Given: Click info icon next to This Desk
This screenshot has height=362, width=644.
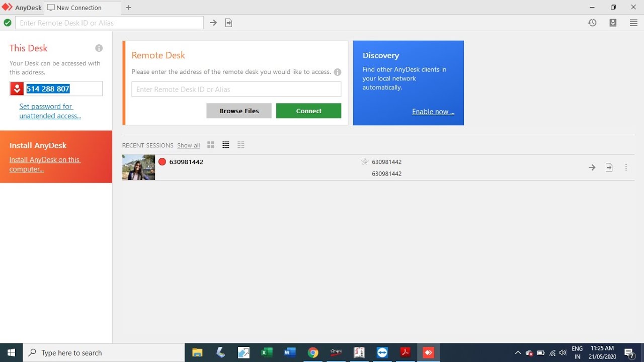Looking at the screenshot, I should click(99, 48).
